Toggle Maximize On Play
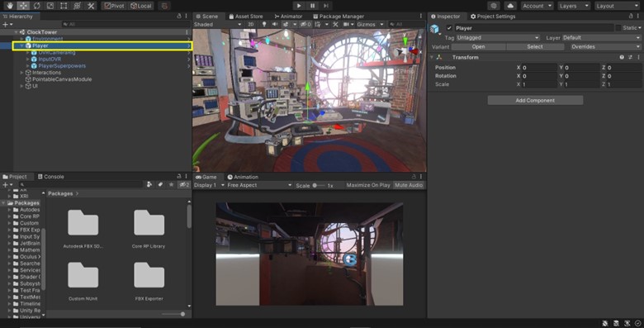Viewport: 644px width, 328px height. click(368, 185)
